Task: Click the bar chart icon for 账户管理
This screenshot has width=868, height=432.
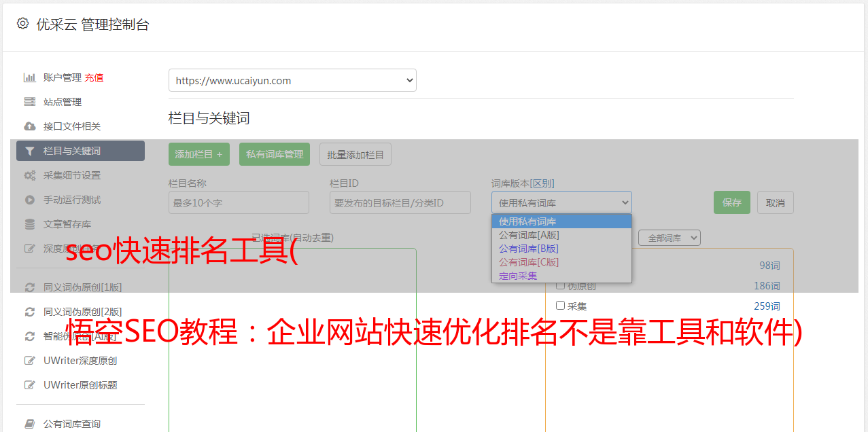Action: pos(30,77)
